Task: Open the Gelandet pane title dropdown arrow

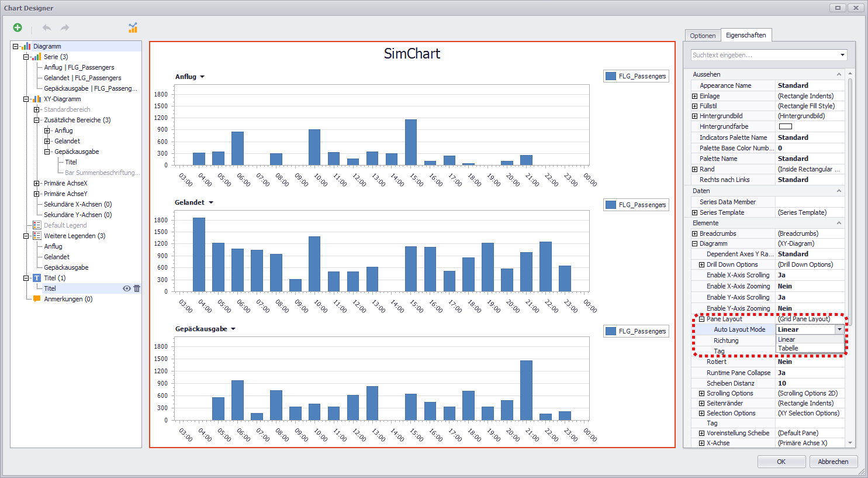Action: 211,202
